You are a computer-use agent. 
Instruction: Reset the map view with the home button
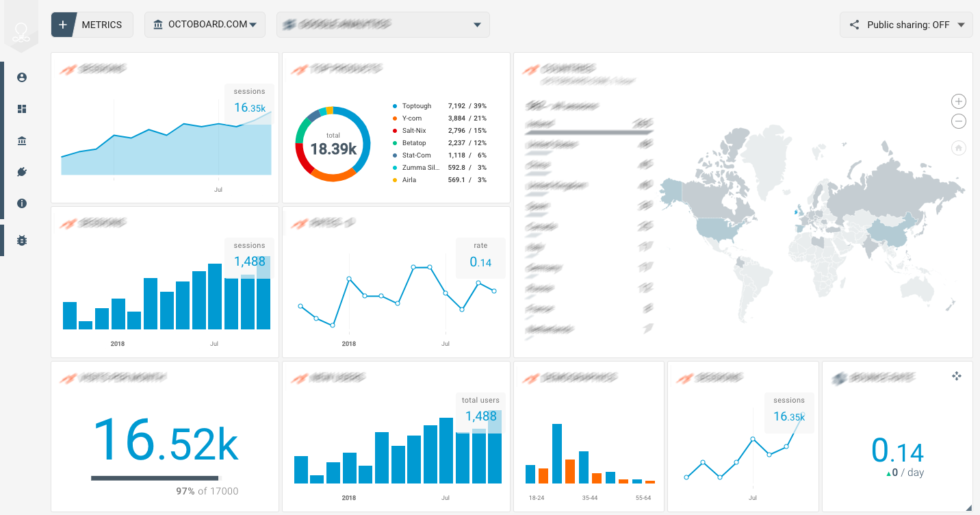(958, 148)
